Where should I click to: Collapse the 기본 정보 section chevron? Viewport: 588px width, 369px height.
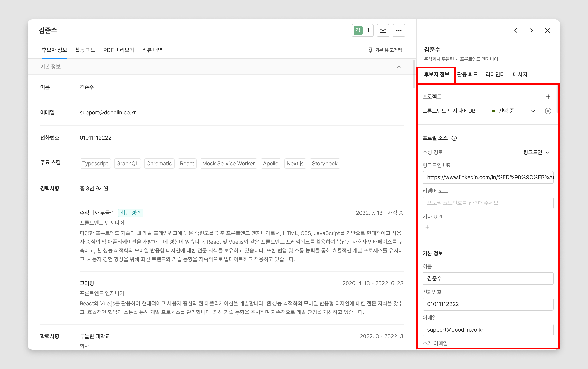pos(399,67)
